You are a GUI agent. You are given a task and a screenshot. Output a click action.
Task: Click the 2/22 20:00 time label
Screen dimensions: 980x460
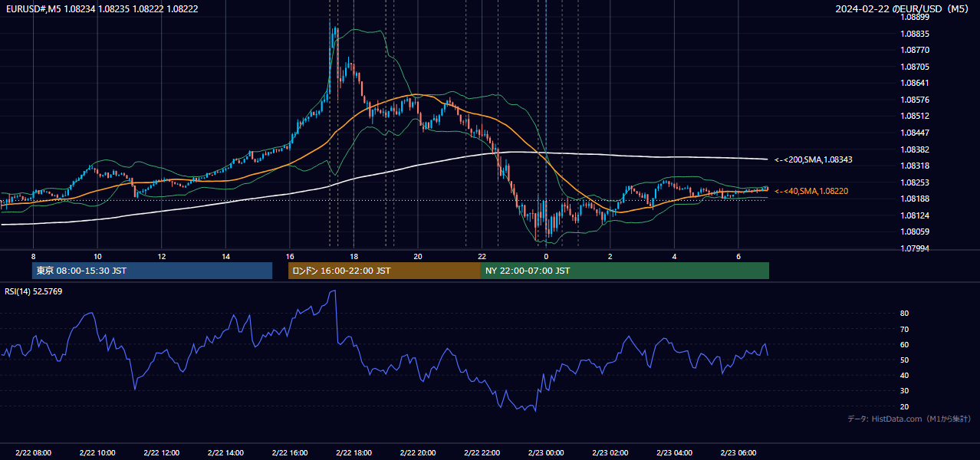pos(418,452)
